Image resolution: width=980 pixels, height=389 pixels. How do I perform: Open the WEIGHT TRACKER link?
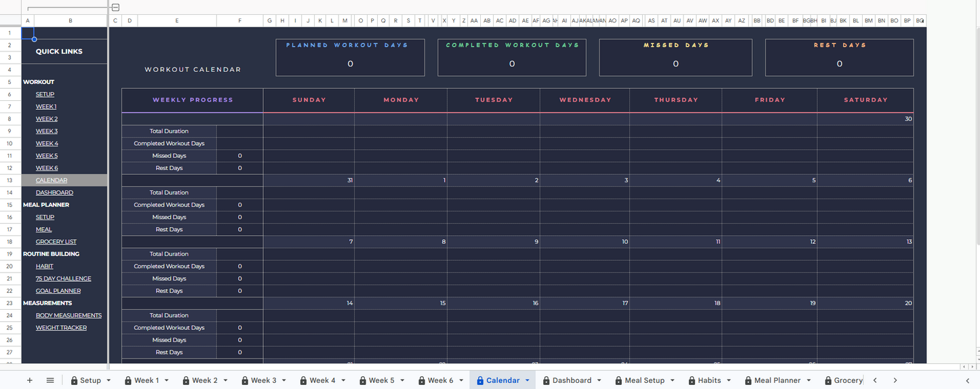(x=61, y=327)
